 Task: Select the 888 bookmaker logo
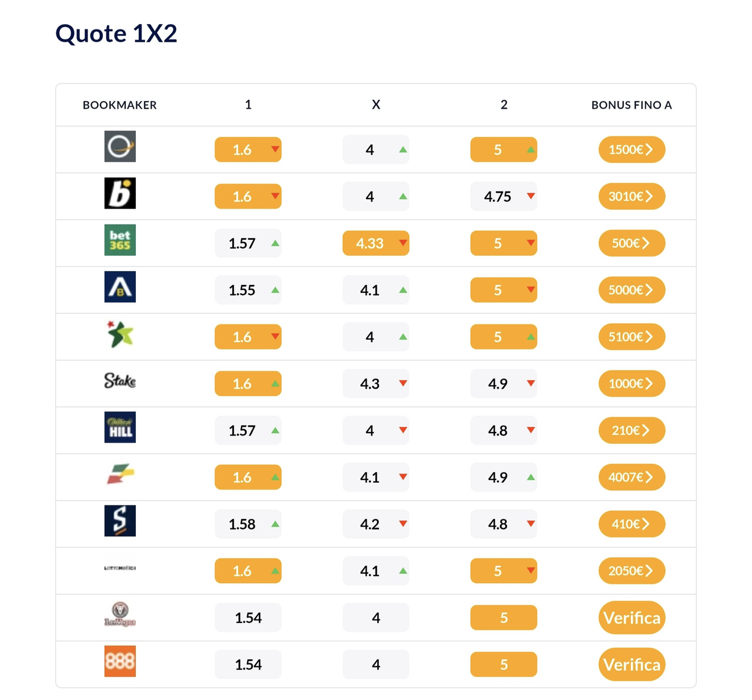(x=120, y=661)
